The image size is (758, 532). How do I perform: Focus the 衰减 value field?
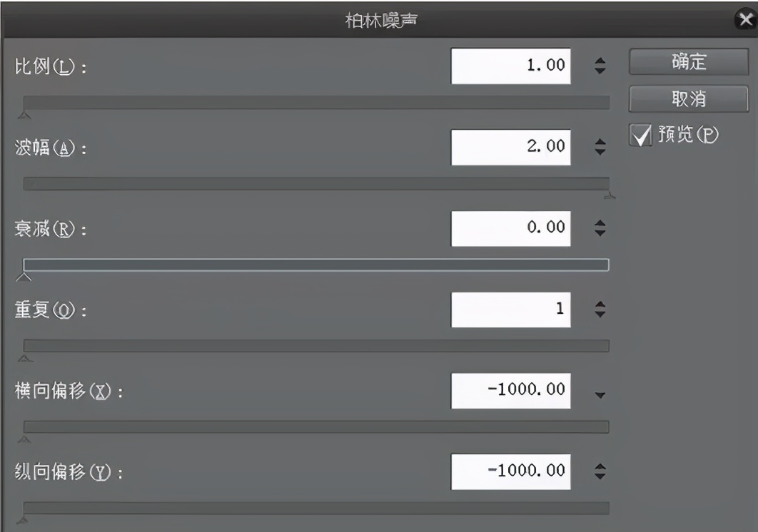pyautogui.click(x=511, y=228)
